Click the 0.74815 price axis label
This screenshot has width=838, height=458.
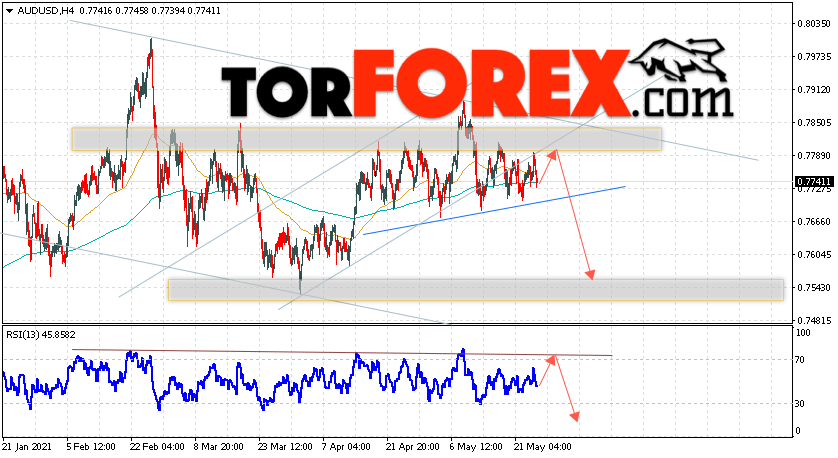[814, 321]
